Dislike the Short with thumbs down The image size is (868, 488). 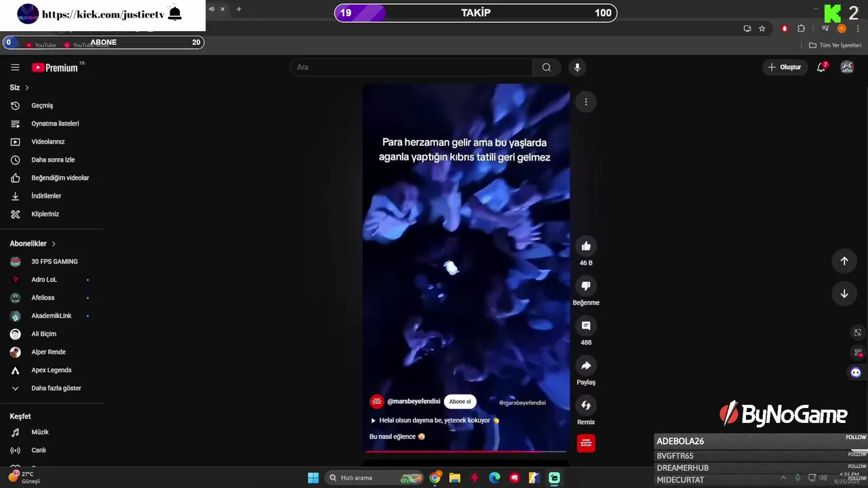pyautogui.click(x=586, y=286)
